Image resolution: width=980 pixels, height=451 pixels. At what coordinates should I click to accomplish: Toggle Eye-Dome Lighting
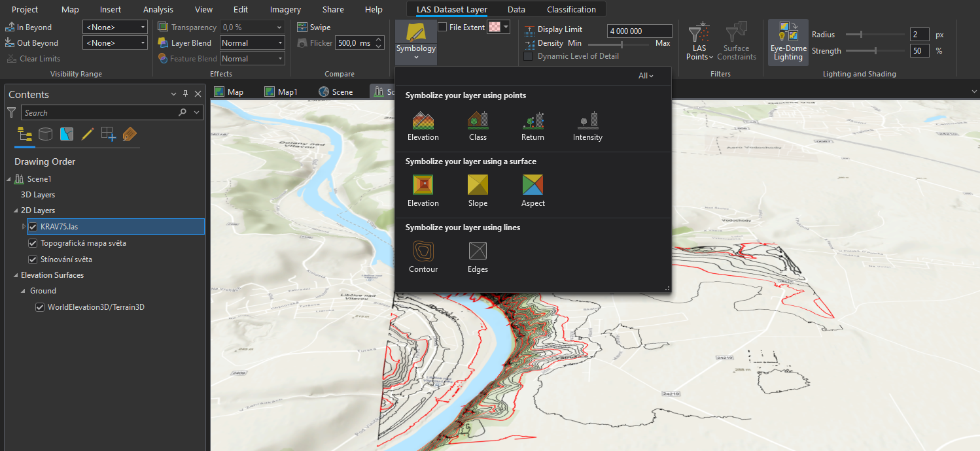pyautogui.click(x=788, y=42)
